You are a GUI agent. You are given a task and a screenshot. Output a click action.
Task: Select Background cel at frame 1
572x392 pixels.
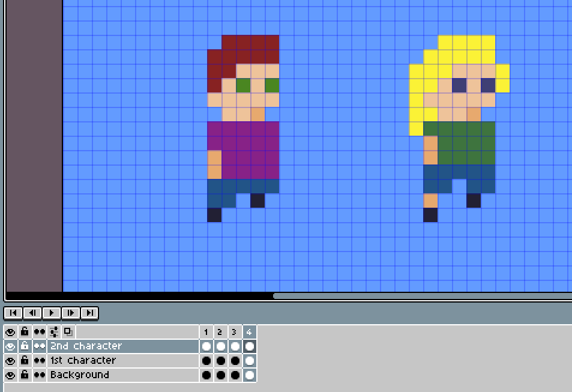(x=206, y=375)
